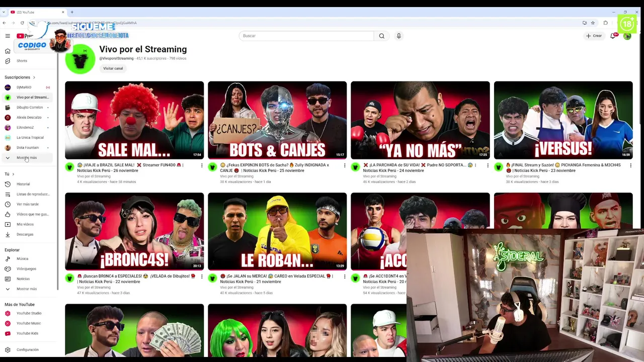Open the YA NO MÁS video thumbnail
This screenshot has height=362, width=644.
[x=420, y=120]
